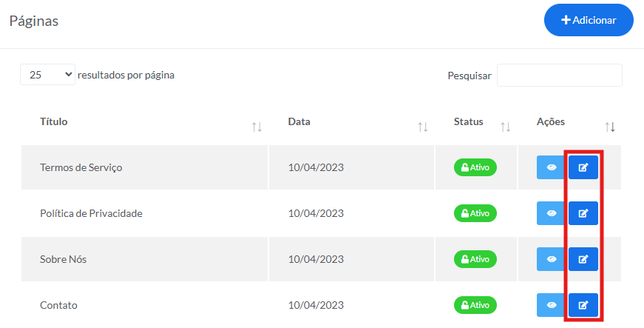Sort by Ações column arrows
The height and width of the screenshot is (328, 644).
point(610,127)
